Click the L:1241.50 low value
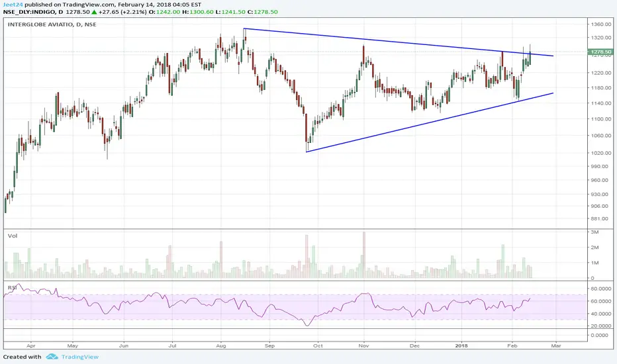 pos(230,12)
